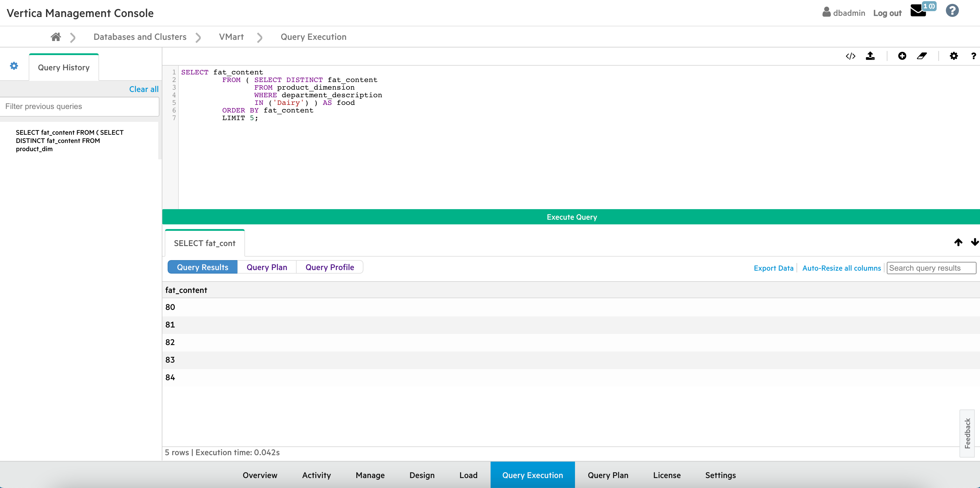Expand the chevron after the home icon

point(73,37)
